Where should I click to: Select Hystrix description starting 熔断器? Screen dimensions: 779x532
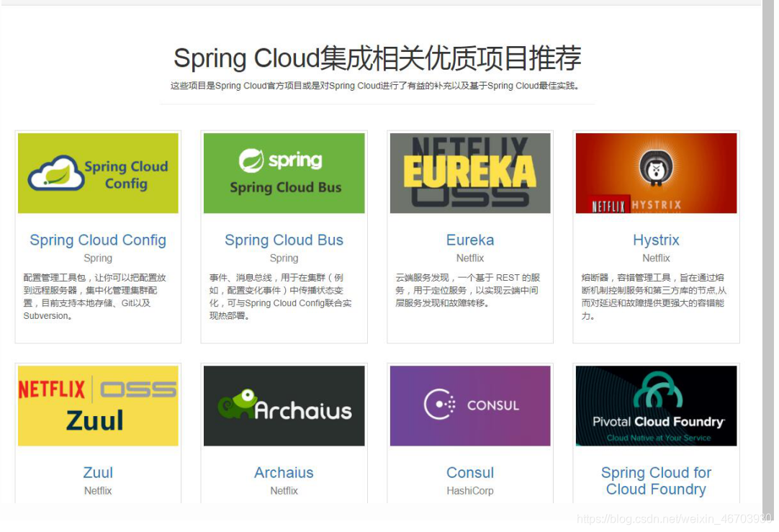(x=653, y=297)
